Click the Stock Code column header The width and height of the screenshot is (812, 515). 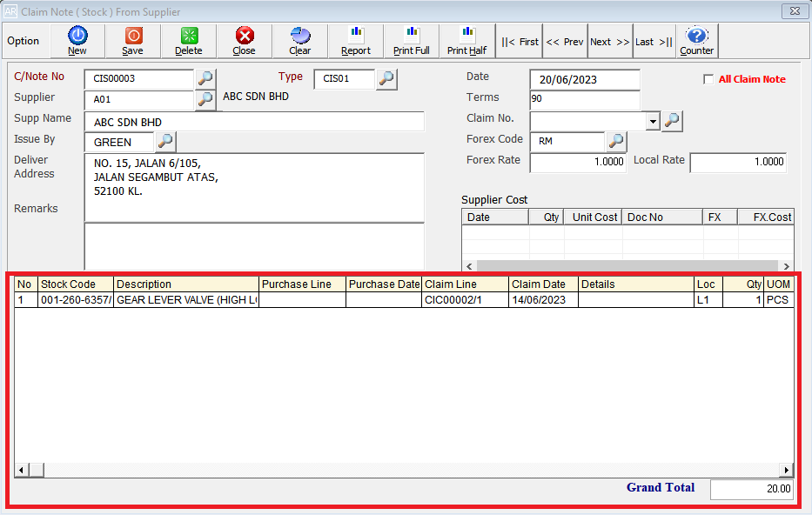coord(76,284)
